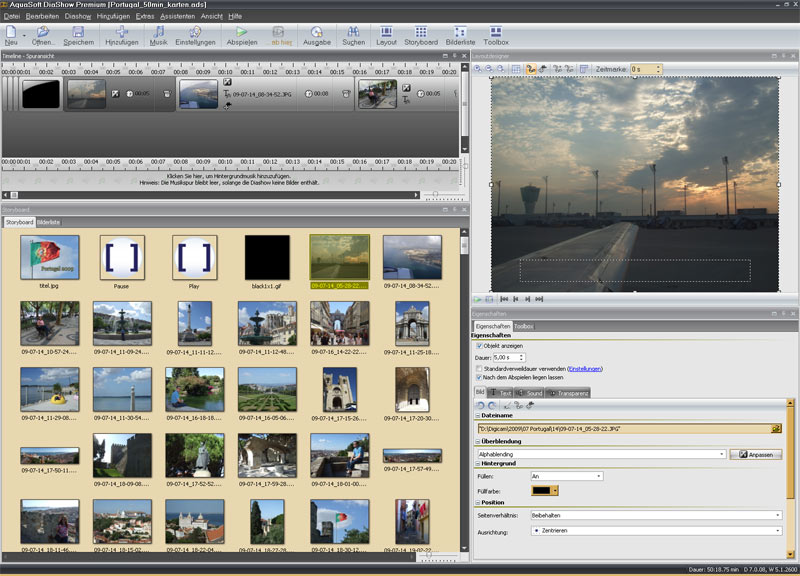Image resolution: width=800 pixels, height=576 pixels.
Task: Open the Alphablending transition dropdown
Action: point(722,454)
